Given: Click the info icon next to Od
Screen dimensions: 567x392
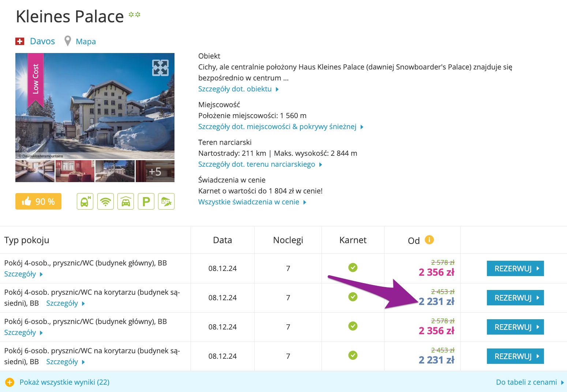Looking at the screenshot, I should 429,240.
